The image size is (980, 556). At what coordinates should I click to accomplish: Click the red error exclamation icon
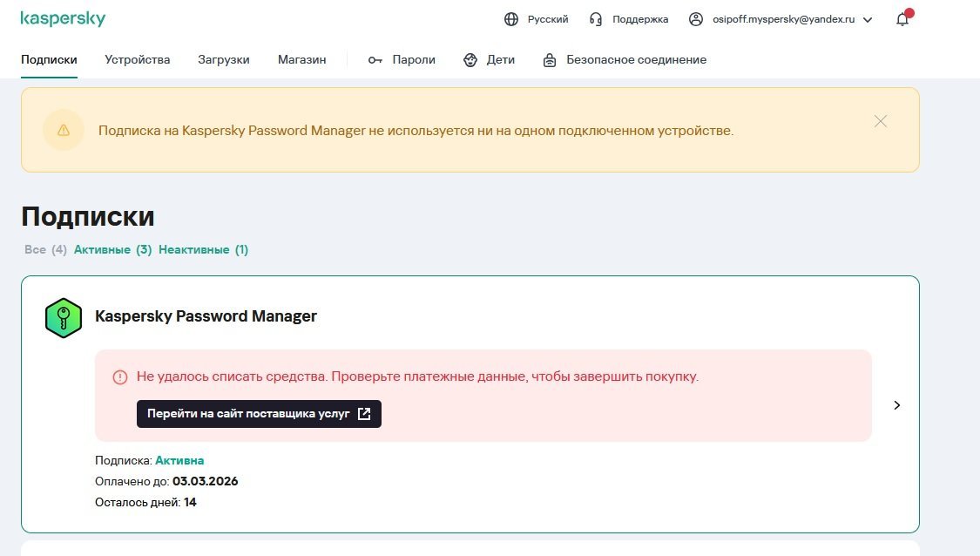pyautogui.click(x=120, y=377)
